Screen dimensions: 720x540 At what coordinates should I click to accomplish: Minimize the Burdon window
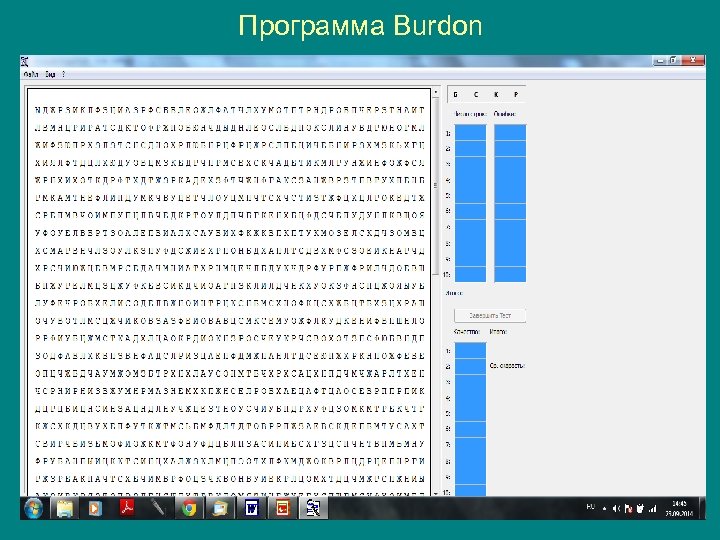click(x=660, y=61)
